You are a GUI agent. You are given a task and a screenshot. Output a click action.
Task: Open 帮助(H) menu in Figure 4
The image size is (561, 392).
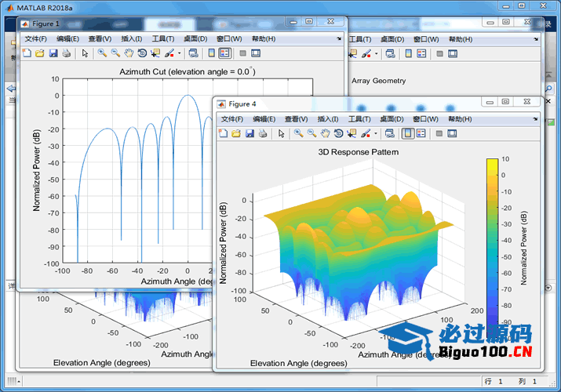click(x=460, y=119)
